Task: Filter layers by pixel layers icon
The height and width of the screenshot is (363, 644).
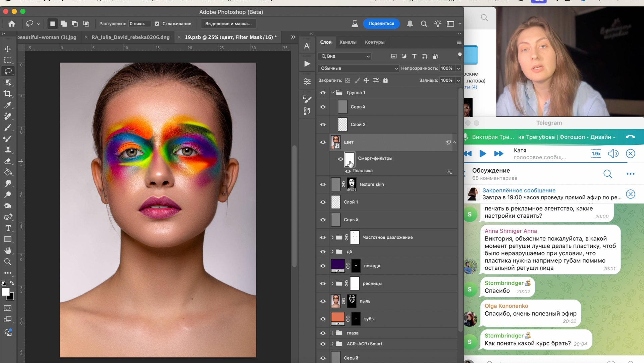Action: (x=394, y=56)
